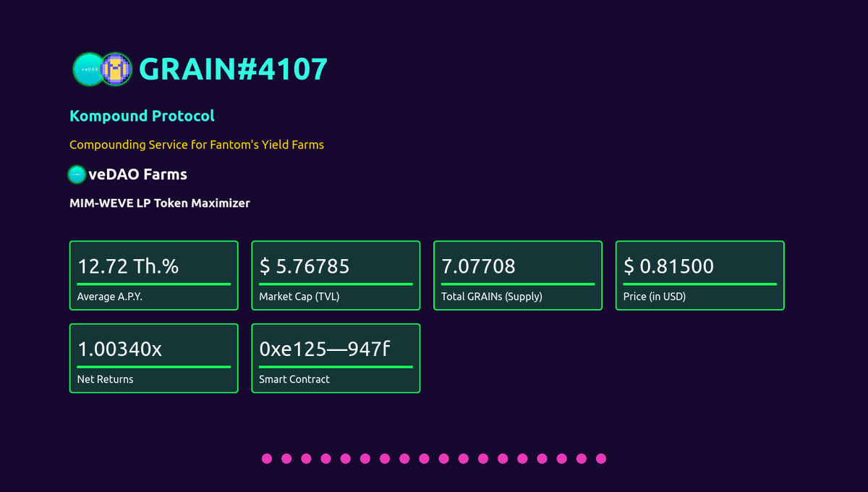Click the Smart Contract label
Image resolution: width=868 pixels, height=492 pixels.
click(294, 379)
